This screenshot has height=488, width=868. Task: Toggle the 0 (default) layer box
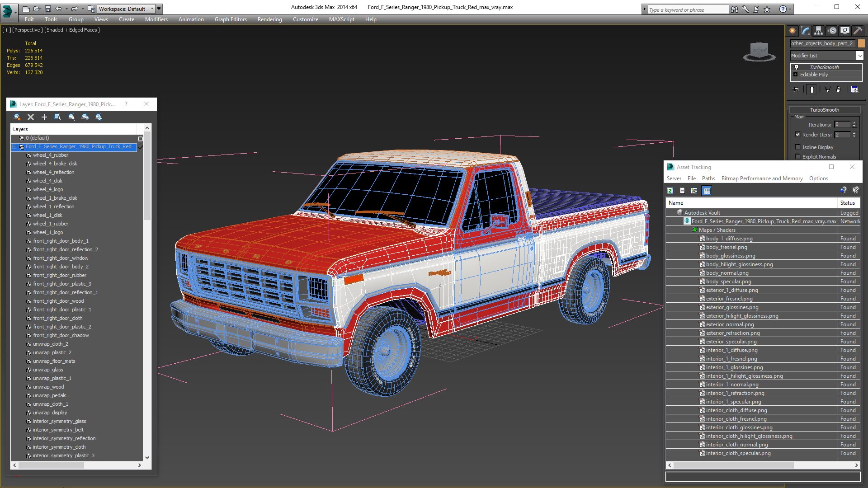coord(140,138)
